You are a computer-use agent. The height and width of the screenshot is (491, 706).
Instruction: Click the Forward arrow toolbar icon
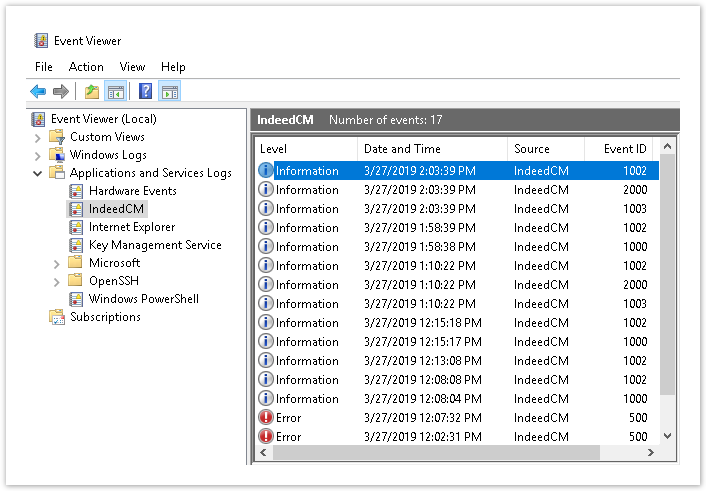coord(61,92)
